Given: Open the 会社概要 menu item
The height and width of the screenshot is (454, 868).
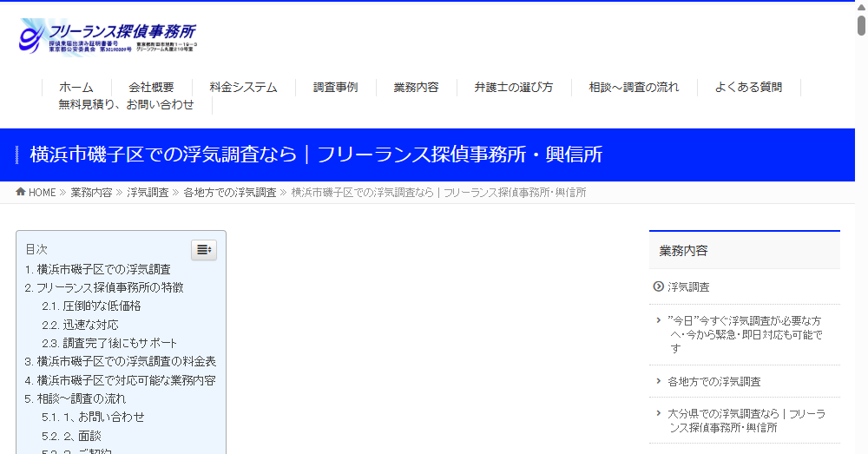Looking at the screenshot, I should click(x=151, y=87).
